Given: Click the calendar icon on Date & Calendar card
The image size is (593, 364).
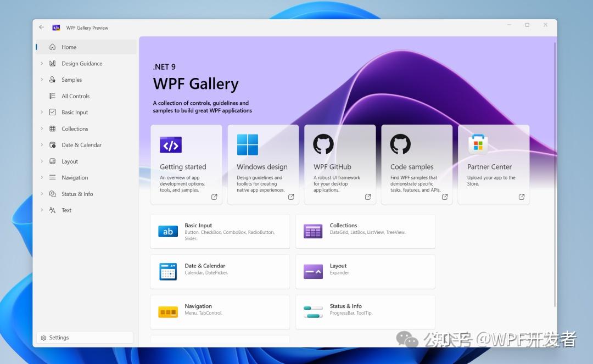Looking at the screenshot, I should [x=167, y=271].
